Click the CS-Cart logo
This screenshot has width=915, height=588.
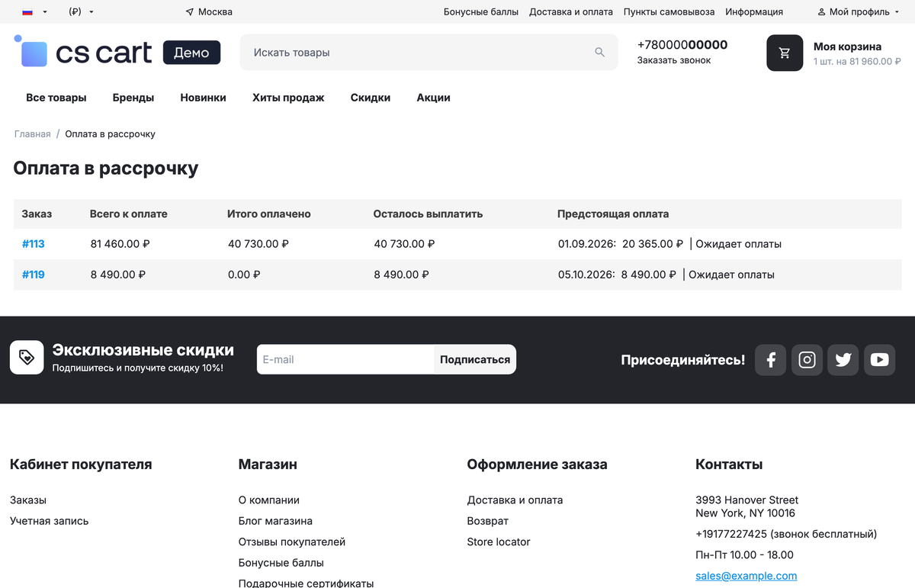(83, 52)
